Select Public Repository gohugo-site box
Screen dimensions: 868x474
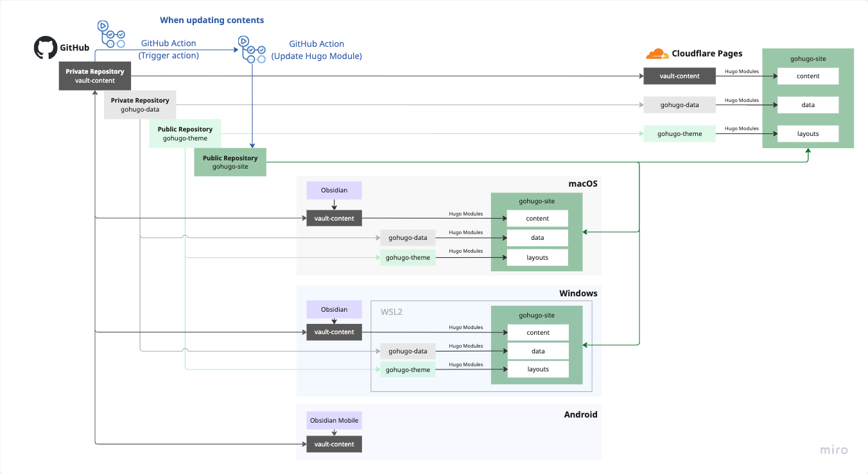coord(230,162)
